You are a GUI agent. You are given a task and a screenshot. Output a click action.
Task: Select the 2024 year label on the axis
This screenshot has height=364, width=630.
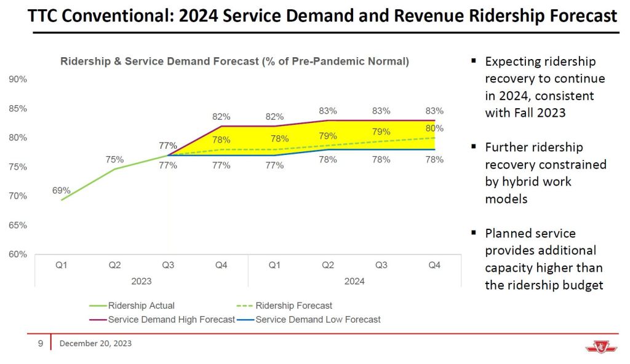point(354,281)
